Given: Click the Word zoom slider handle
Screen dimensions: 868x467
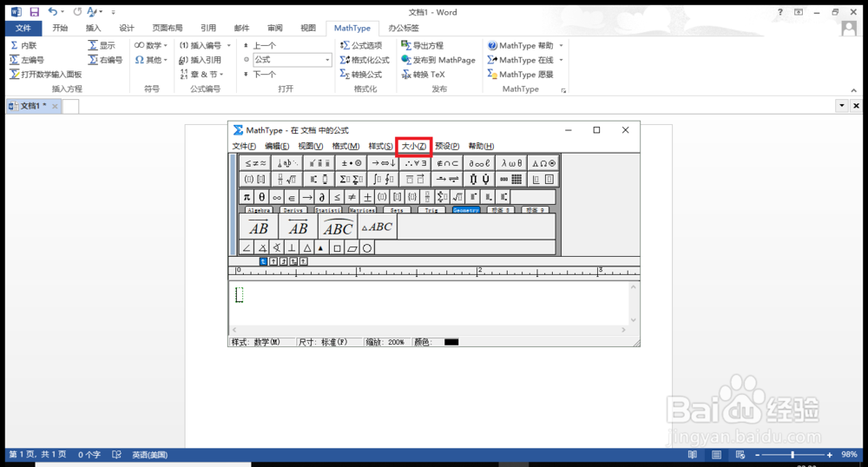Looking at the screenshot, I should [x=792, y=455].
